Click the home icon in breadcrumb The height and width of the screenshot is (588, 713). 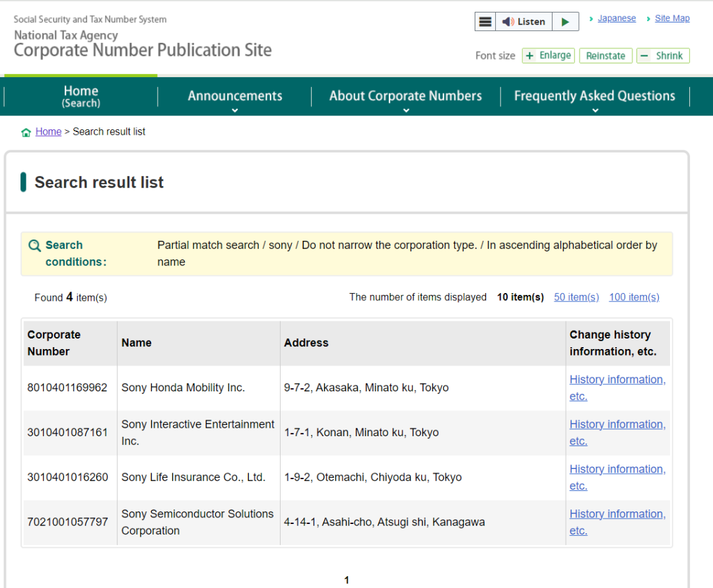click(26, 132)
